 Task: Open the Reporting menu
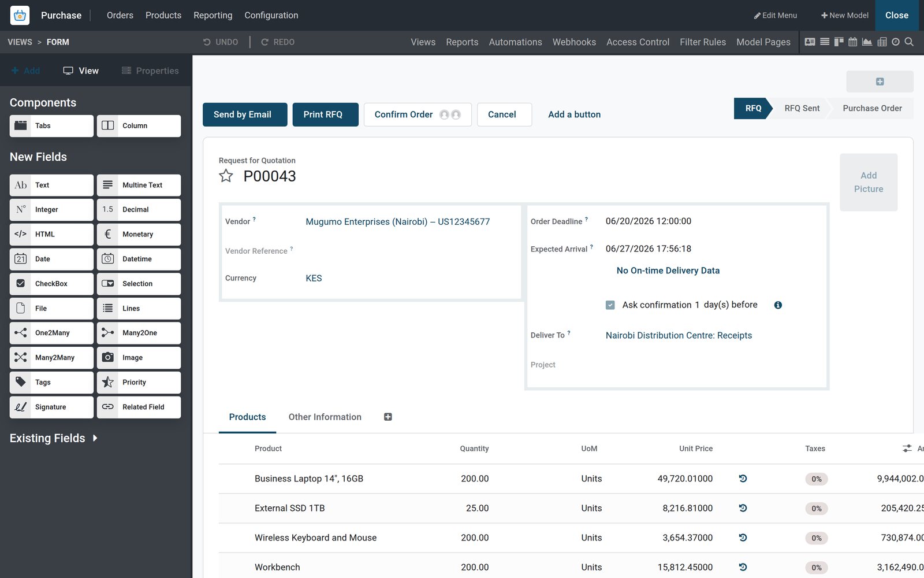213,15
